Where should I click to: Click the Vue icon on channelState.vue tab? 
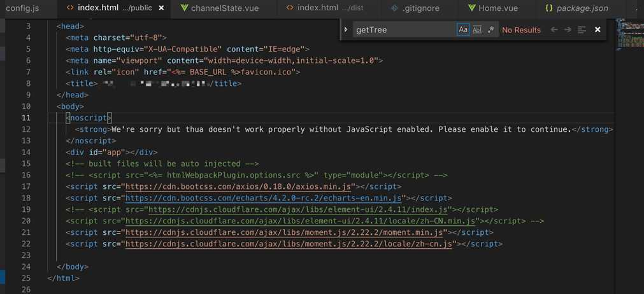coord(184,8)
